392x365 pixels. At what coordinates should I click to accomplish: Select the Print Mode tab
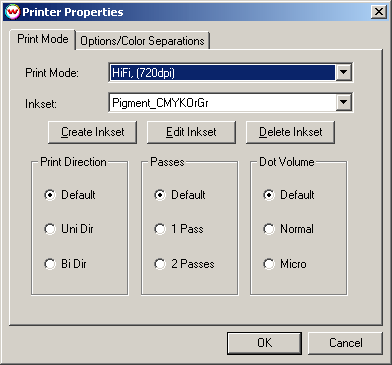(x=43, y=39)
